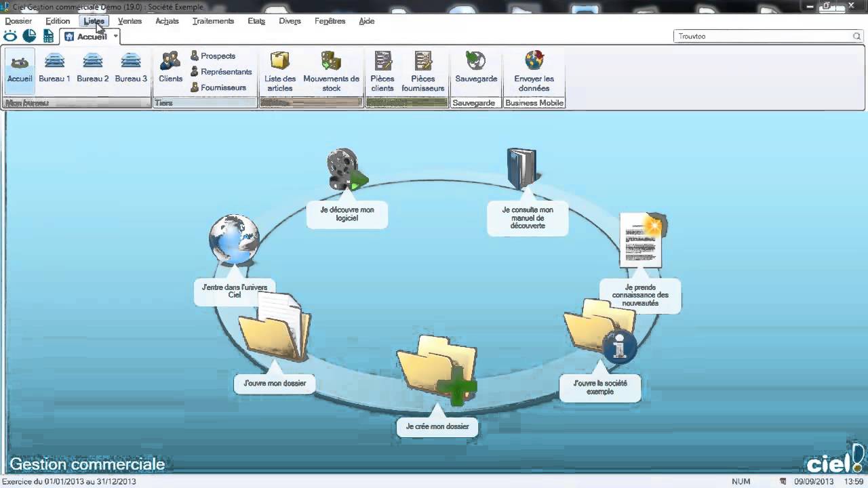Switch to Bureau 3
Image resolution: width=868 pixels, height=488 pixels.
click(x=131, y=68)
